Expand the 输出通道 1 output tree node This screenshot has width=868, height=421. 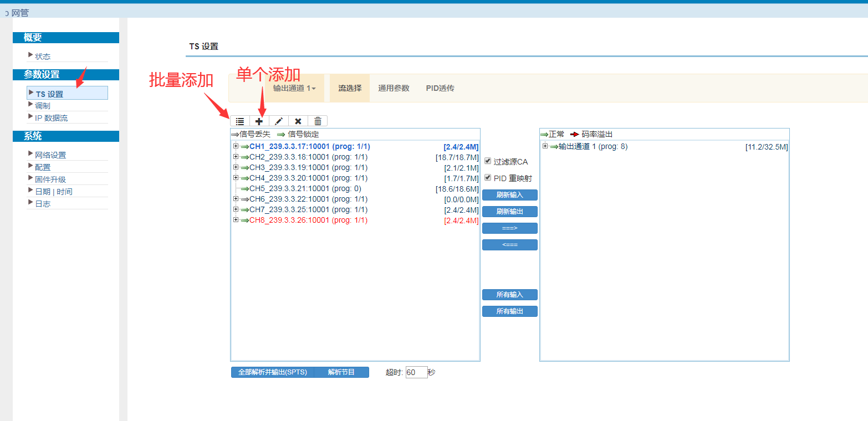coord(545,146)
